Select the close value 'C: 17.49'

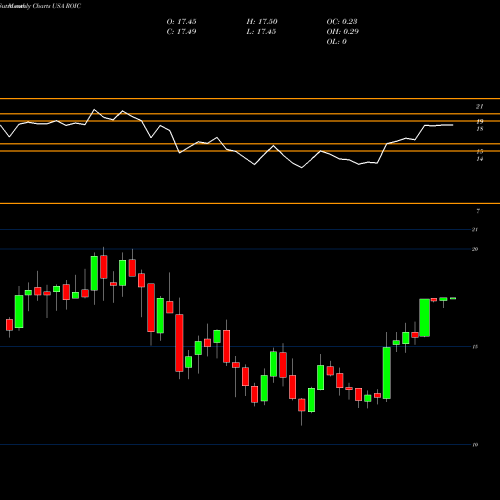point(181,32)
